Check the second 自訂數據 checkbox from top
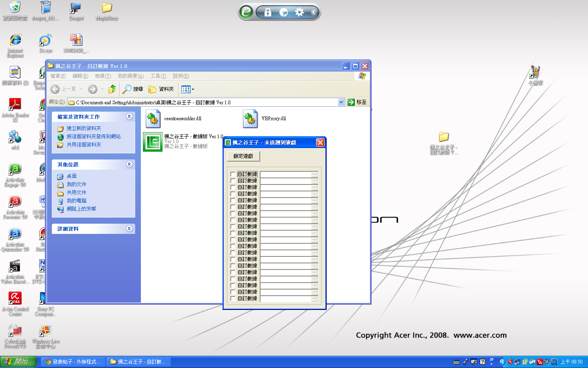 point(233,181)
